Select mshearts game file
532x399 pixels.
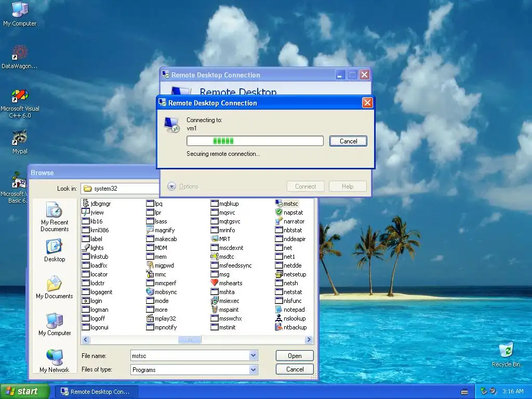227,283
